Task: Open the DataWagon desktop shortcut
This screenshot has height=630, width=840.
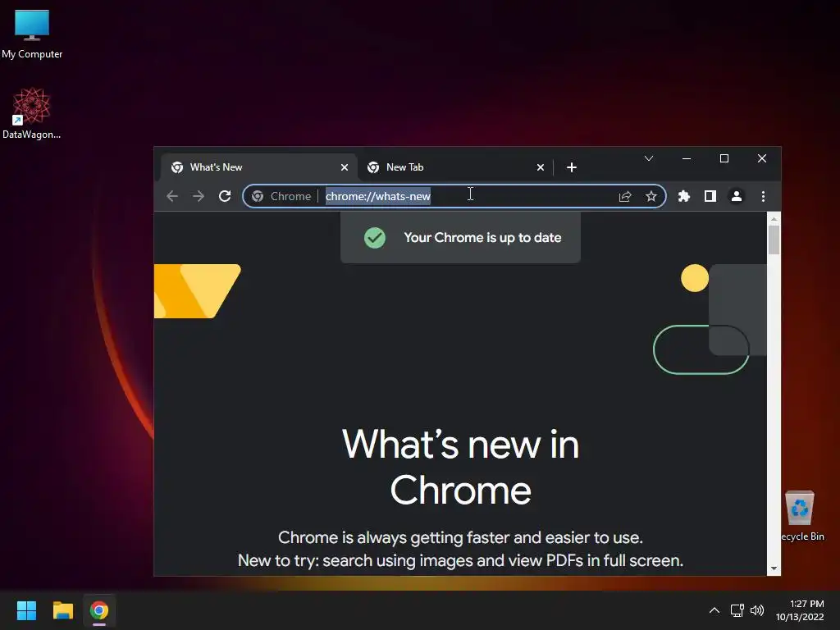Action: (x=32, y=113)
